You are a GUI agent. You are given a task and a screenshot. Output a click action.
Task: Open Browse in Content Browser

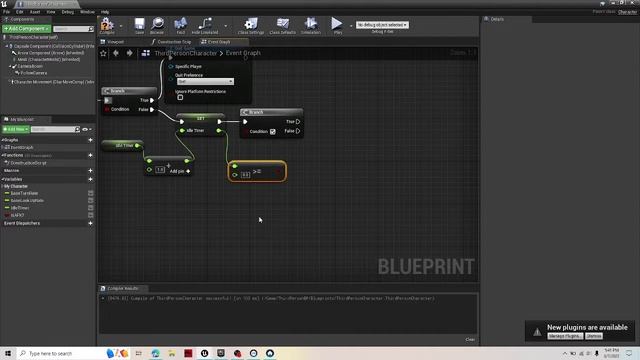[157, 25]
